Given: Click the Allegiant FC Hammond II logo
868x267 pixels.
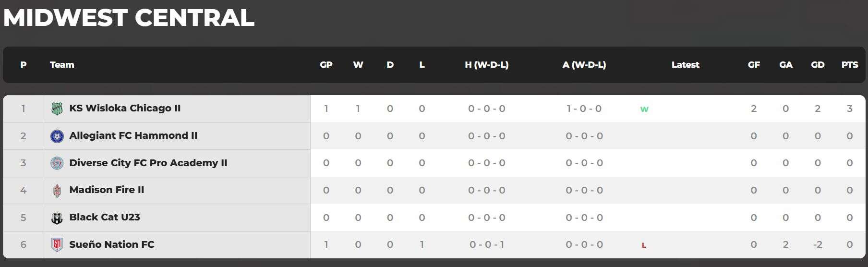Looking at the screenshot, I should 57,136.
